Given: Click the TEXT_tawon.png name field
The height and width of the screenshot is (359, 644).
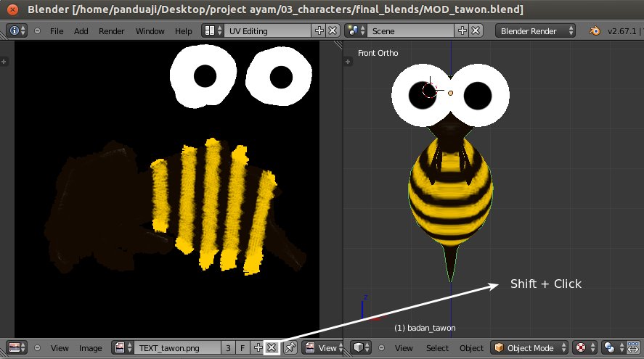Looking at the screenshot, I should click(178, 348).
